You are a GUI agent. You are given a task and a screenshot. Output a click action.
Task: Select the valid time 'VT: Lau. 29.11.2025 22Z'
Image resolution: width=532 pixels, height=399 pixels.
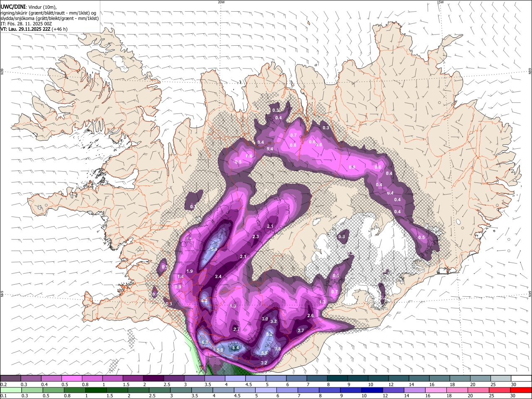click(26, 29)
